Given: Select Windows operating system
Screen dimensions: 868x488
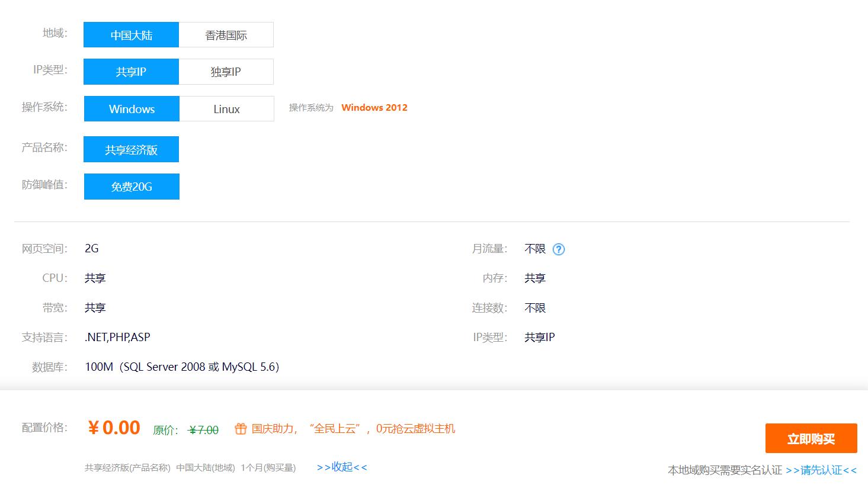Looking at the screenshot, I should click(x=132, y=109).
